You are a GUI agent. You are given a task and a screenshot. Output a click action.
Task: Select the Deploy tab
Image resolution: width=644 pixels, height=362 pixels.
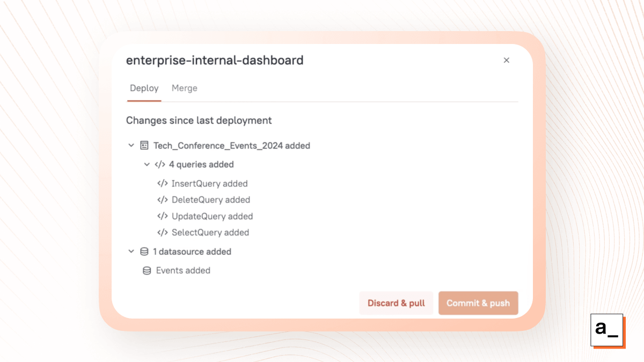pyautogui.click(x=144, y=88)
